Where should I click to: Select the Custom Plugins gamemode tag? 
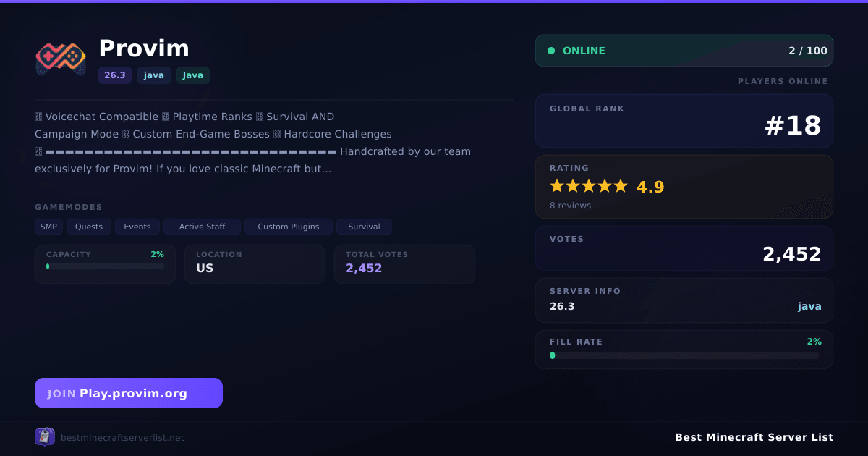tap(289, 227)
